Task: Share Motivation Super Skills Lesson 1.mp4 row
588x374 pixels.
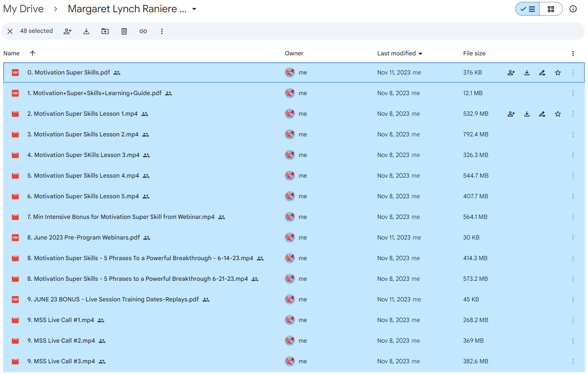Action: [511, 114]
